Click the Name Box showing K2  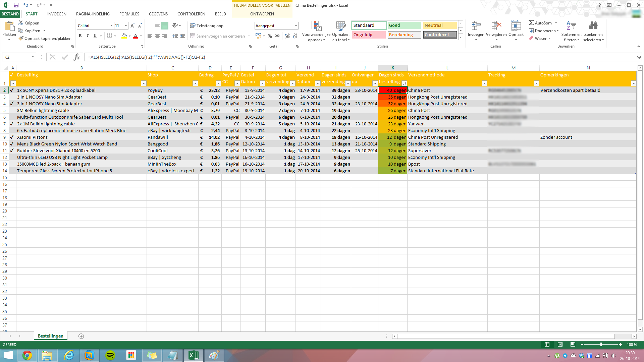point(17,57)
